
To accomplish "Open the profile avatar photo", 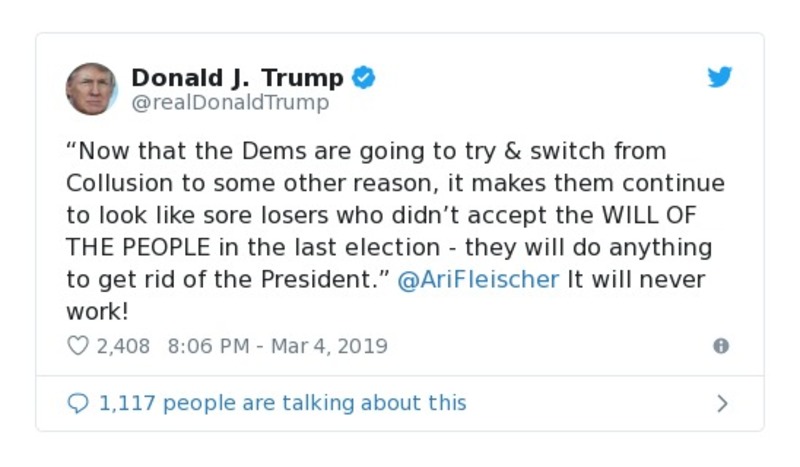I will tap(92, 88).
